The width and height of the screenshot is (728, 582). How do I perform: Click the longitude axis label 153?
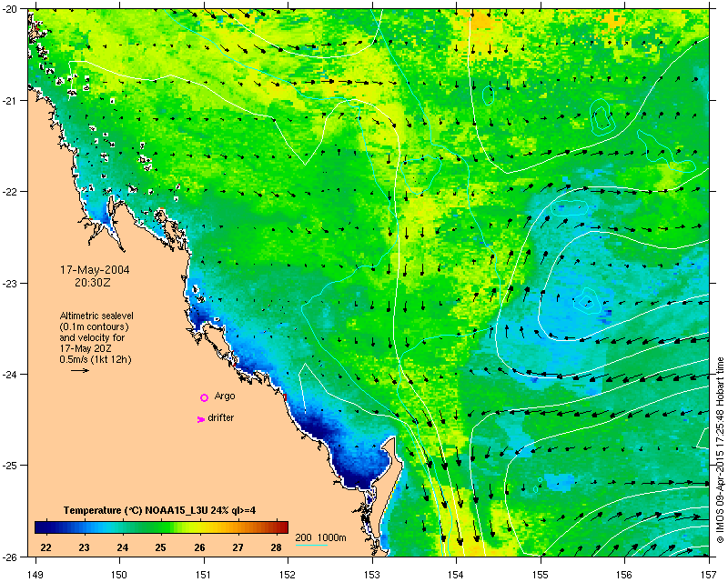point(372,575)
